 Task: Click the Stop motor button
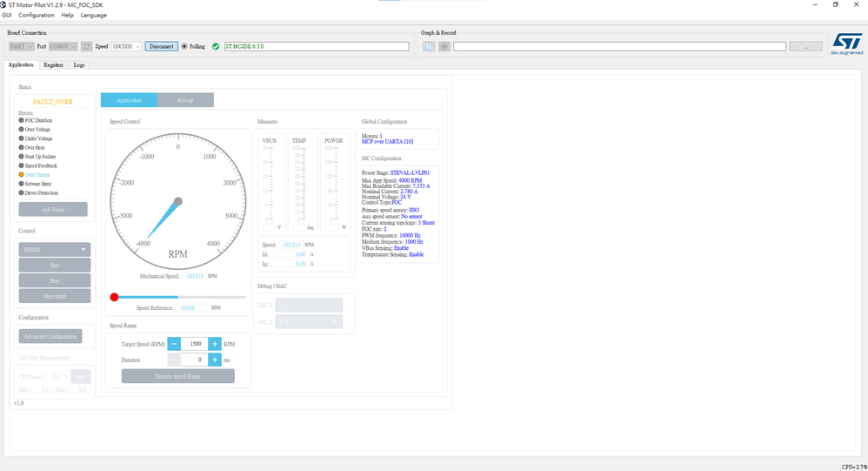[x=54, y=281]
